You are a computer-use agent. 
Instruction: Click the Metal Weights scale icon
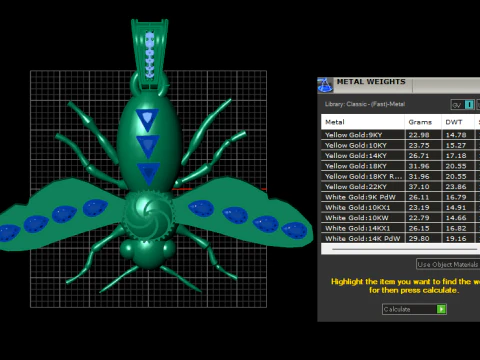325,85
